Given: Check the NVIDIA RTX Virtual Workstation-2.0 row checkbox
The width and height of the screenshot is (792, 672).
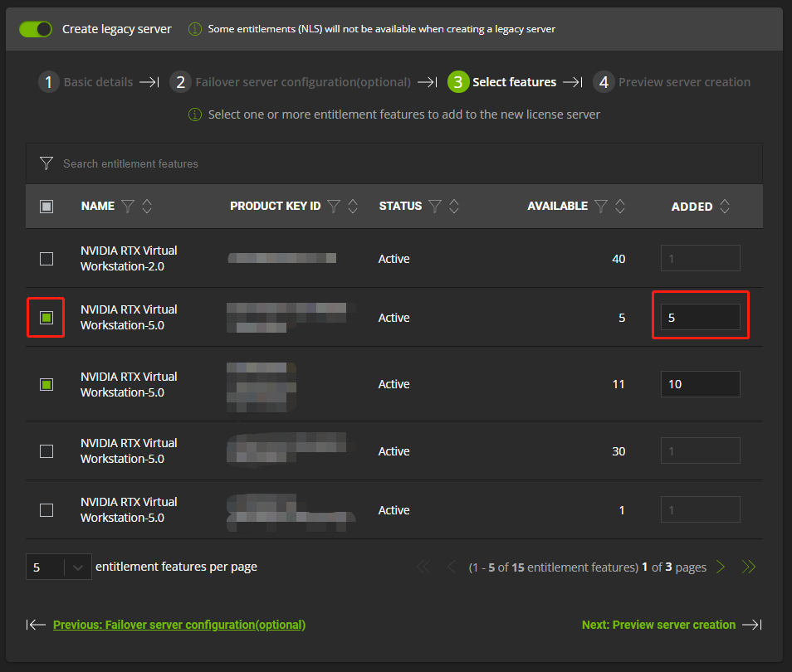Looking at the screenshot, I should (x=46, y=259).
